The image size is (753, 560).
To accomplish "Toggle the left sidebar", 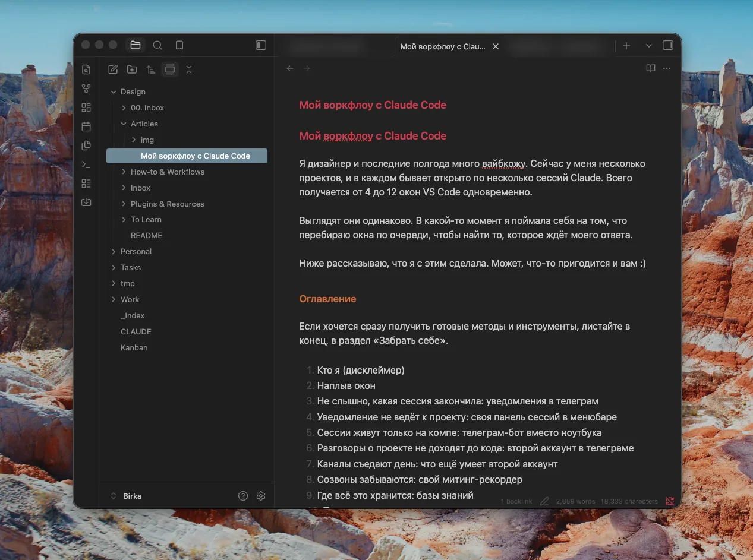I will point(260,45).
